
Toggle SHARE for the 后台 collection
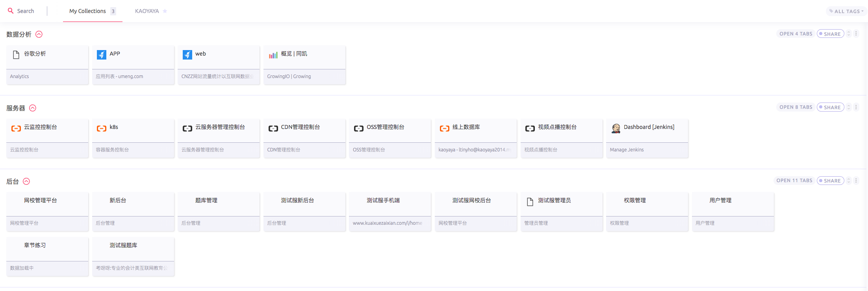pos(831,181)
